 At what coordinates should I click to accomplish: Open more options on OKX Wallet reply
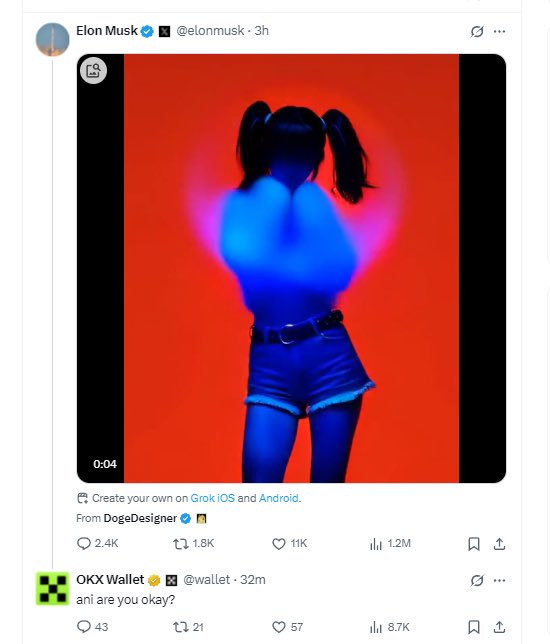(x=499, y=580)
